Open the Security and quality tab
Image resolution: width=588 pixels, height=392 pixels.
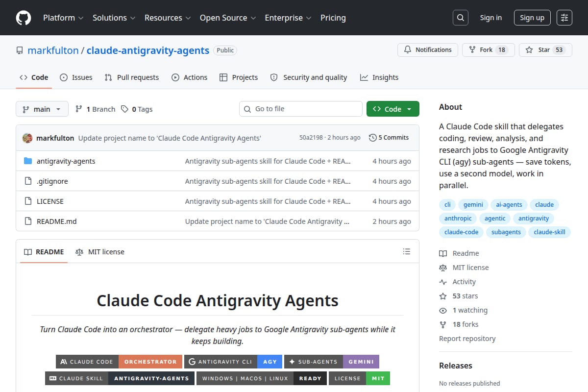tap(309, 77)
